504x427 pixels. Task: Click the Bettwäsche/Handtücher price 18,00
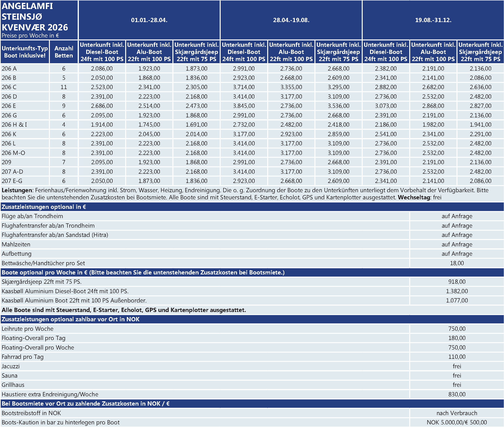pyautogui.click(x=456, y=263)
